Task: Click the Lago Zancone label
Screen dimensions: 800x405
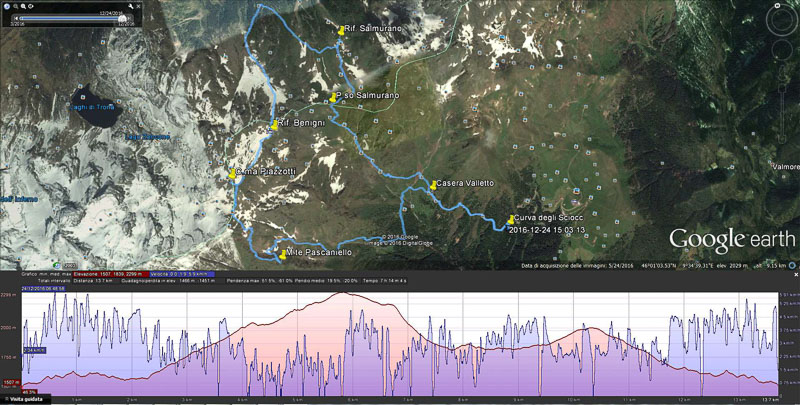Action: (147, 137)
